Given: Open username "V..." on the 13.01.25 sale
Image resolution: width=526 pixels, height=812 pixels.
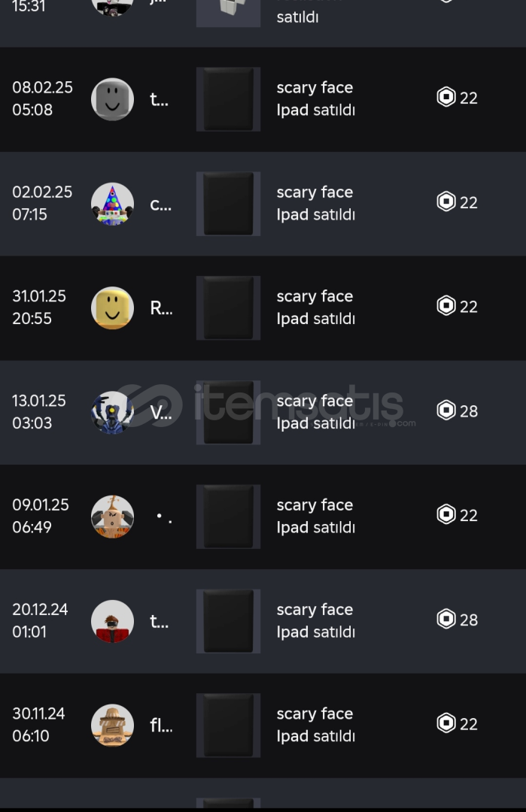Looking at the screenshot, I should [x=161, y=412].
